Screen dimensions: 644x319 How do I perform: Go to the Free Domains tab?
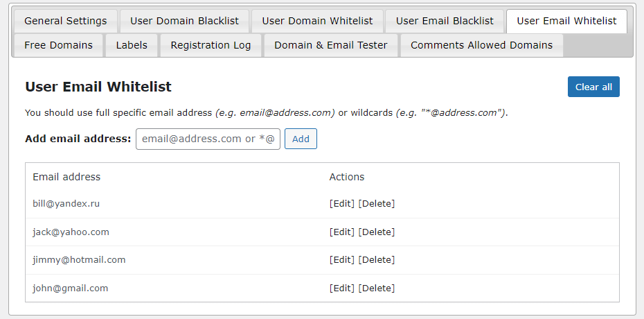pyautogui.click(x=58, y=45)
